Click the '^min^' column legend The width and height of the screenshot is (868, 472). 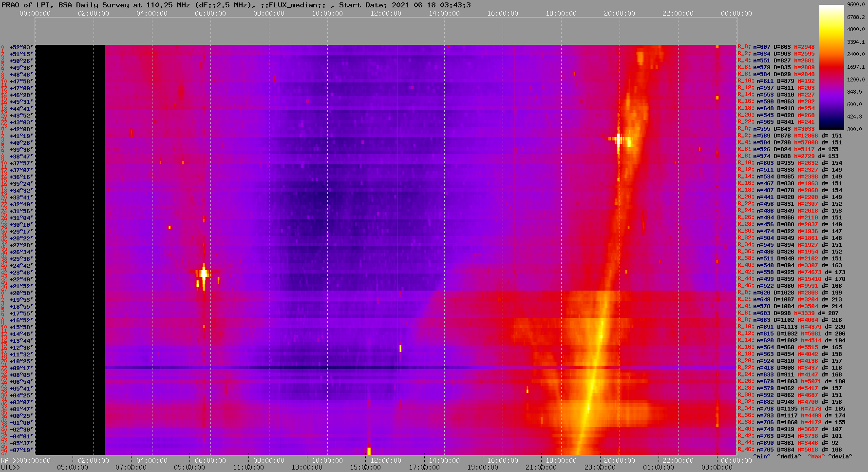coord(762,456)
